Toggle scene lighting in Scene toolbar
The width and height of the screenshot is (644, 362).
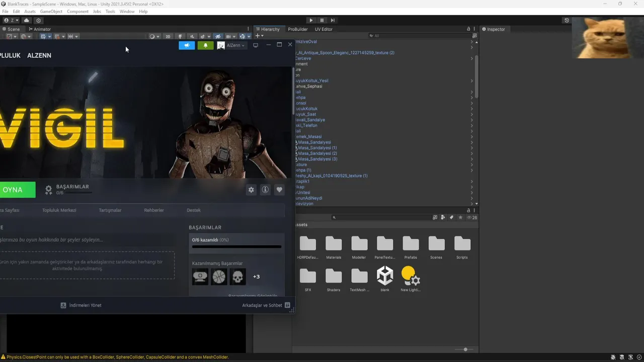[x=180, y=37]
